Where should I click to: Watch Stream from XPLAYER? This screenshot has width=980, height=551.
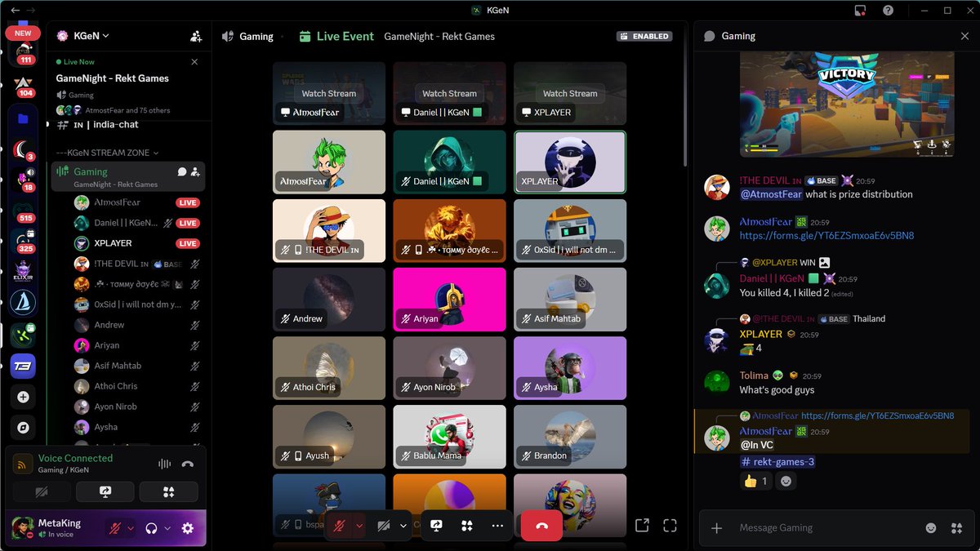(570, 93)
